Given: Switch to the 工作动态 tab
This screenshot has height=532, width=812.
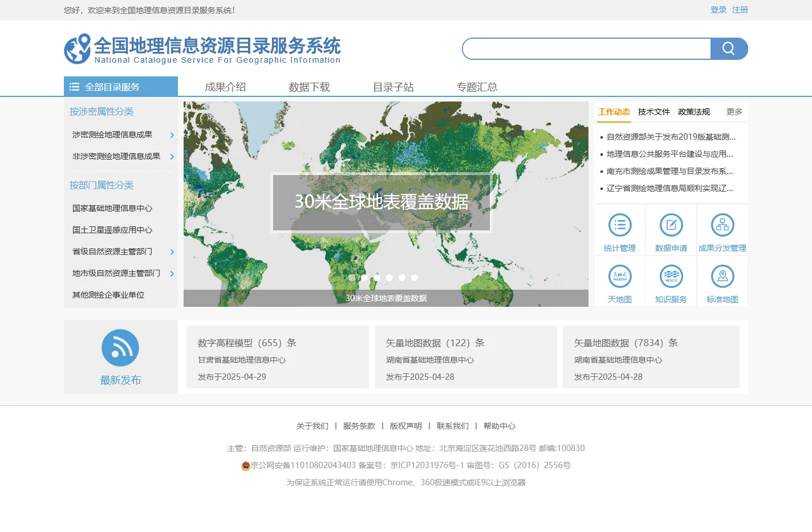Looking at the screenshot, I should coord(614,112).
